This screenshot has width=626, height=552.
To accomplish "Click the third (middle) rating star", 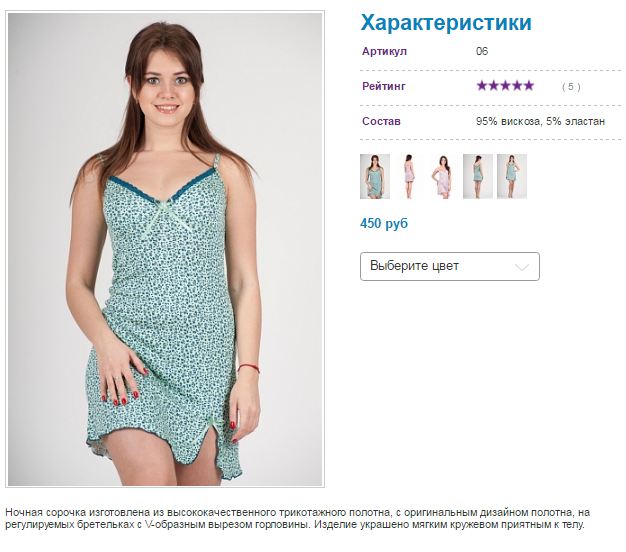I will 505,85.
